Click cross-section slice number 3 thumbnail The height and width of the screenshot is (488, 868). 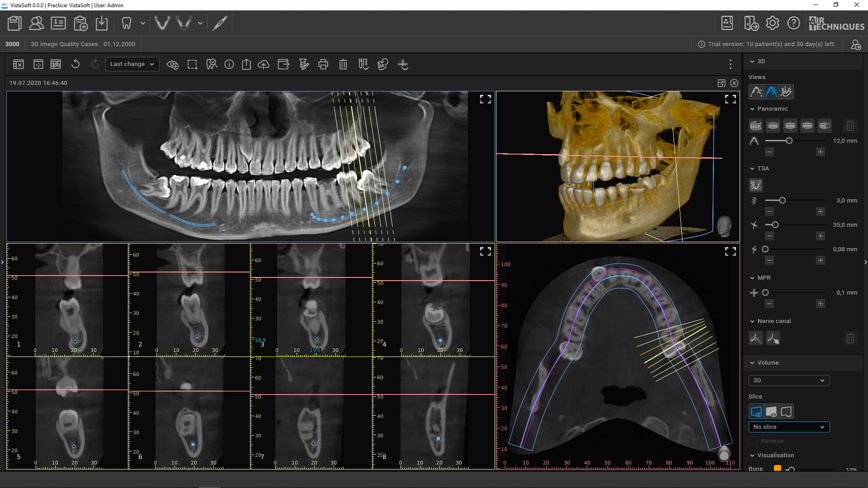[311, 300]
